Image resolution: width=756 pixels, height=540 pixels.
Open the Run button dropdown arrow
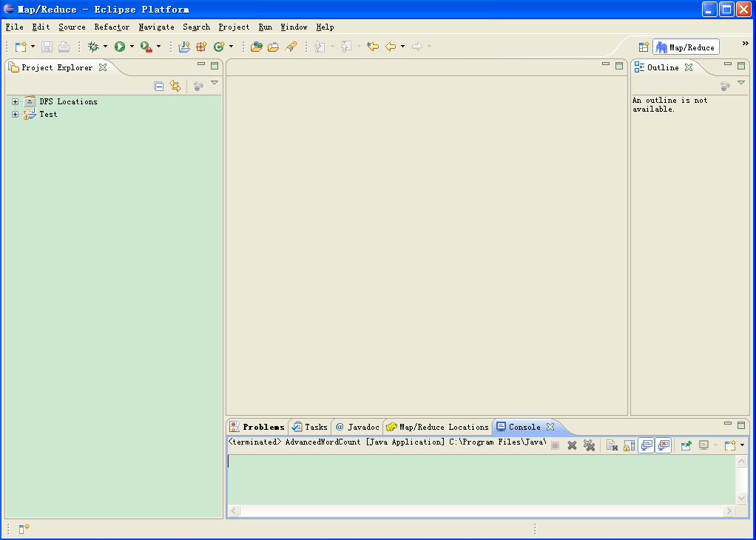(x=132, y=47)
